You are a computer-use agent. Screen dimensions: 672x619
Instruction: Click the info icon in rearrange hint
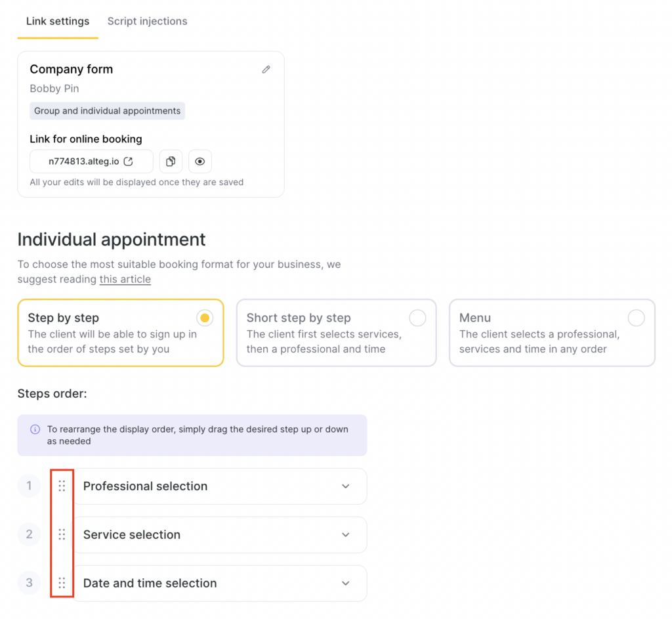click(35, 429)
